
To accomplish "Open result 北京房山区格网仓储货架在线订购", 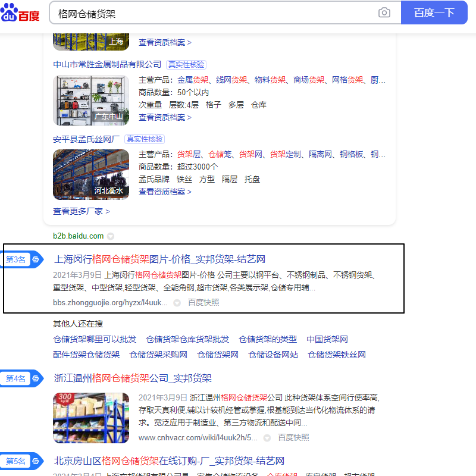I will (169, 461).
